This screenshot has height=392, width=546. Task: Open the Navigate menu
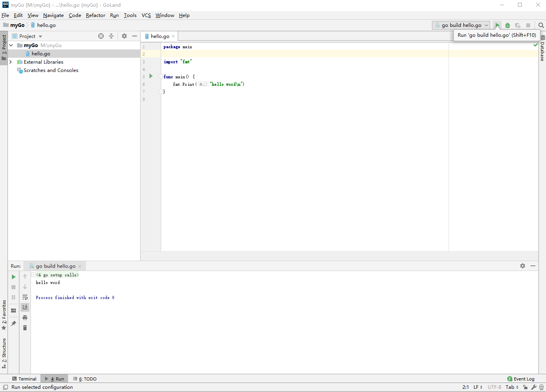tap(53, 15)
